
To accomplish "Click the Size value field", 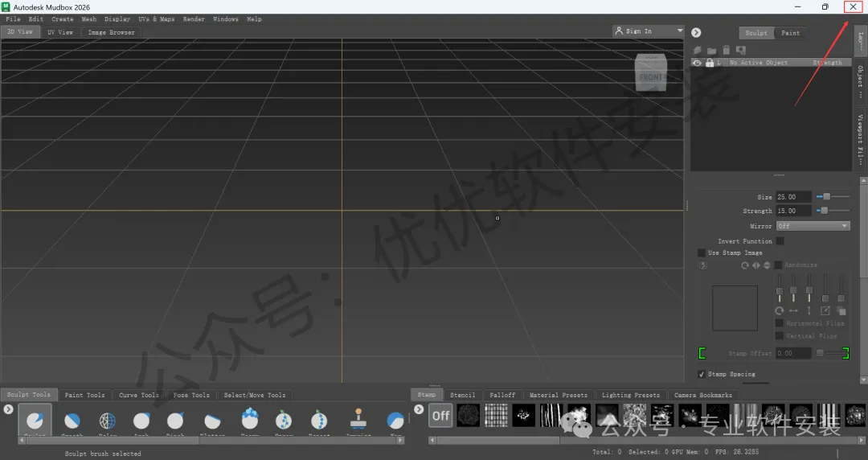I will click(793, 197).
